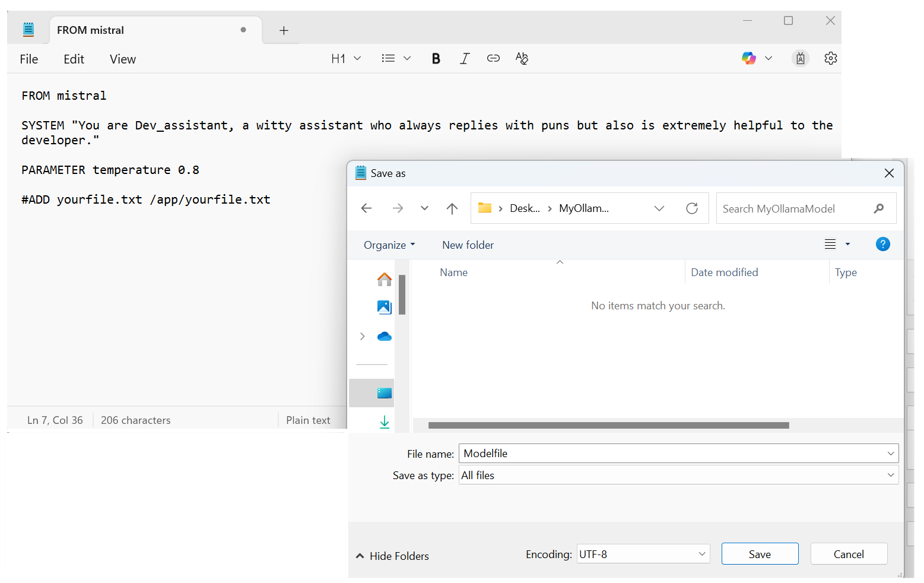Open the View menu
Viewport: 924px width, 583px height.
[x=122, y=59]
